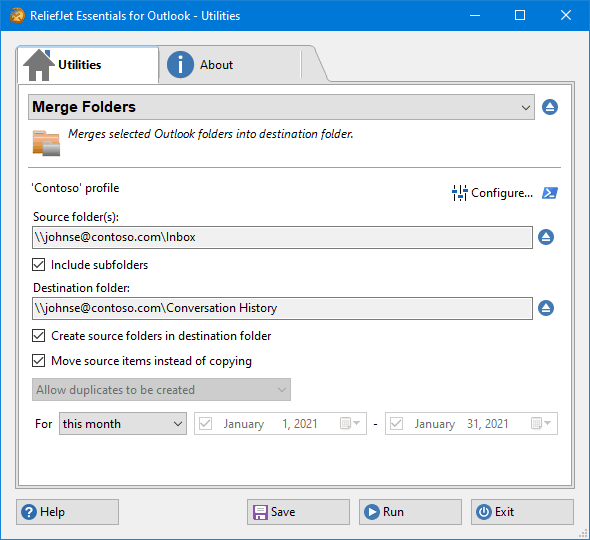This screenshot has width=590, height=540.
Task: Browse source folders with the eject icon
Action: (546, 237)
